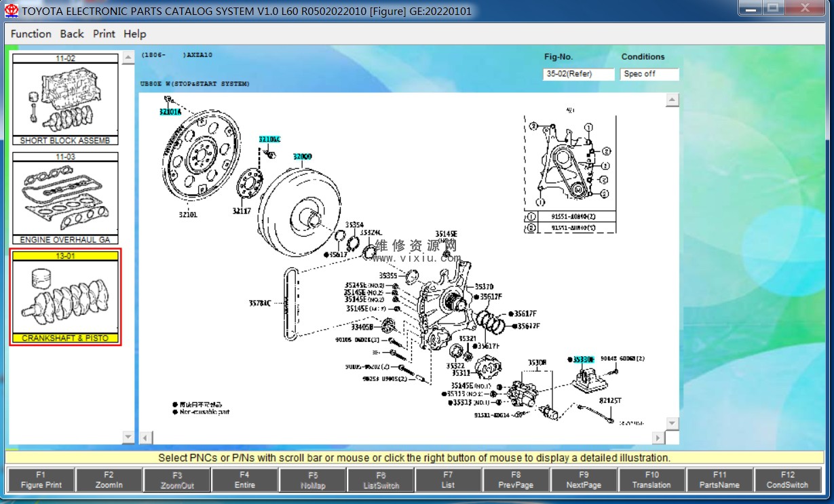Screen dimensions: 834x504
Task: Go to next page with F9
Action: tap(584, 480)
